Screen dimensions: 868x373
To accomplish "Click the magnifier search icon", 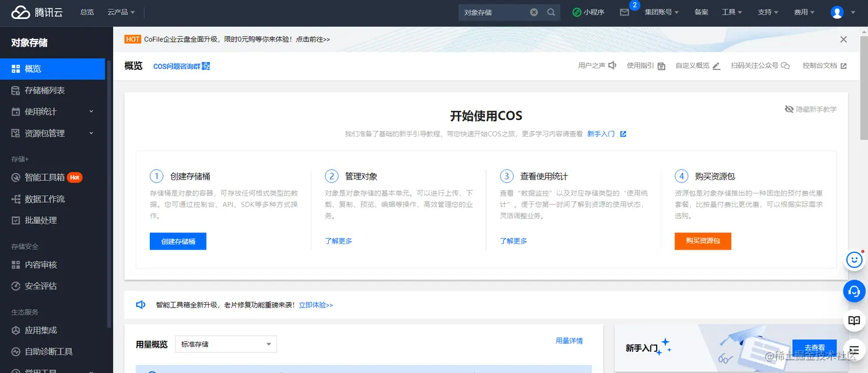I will click(x=551, y=12).
